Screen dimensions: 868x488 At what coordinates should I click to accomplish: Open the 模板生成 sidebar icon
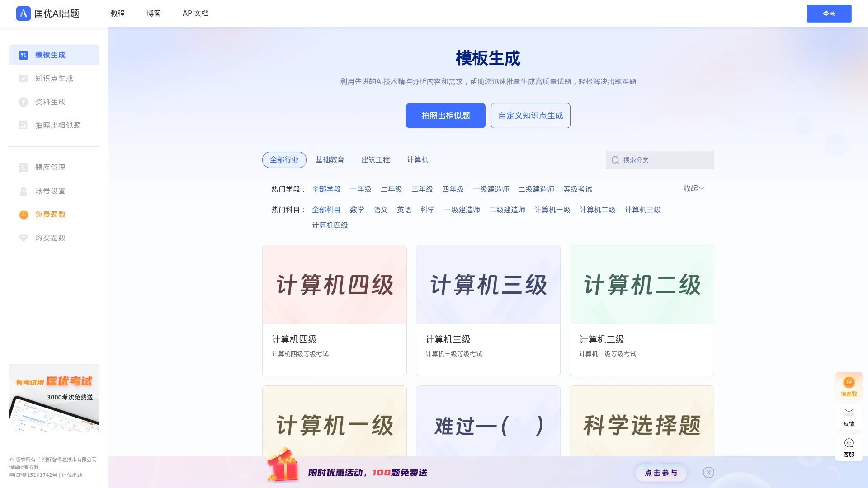[24, 55]
